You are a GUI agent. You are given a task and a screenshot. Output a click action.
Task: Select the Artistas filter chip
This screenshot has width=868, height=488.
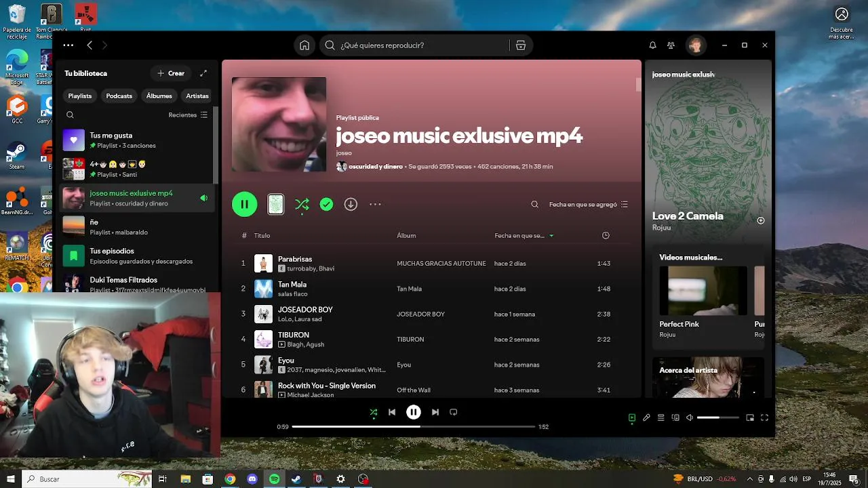click(x=197, y=96)
